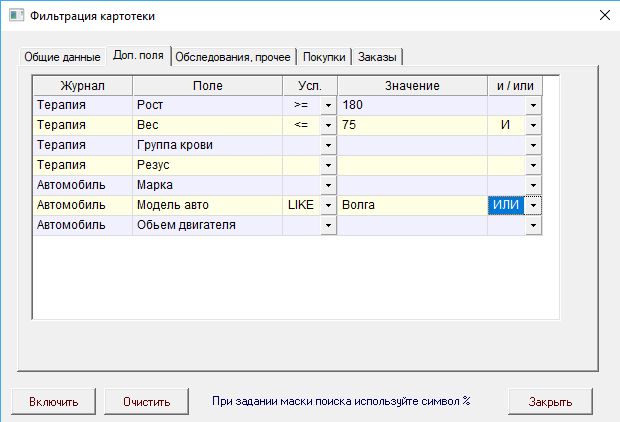Go to the Покупки tab
This screenshot has height=422, width=620.
(x=324, y=57)
